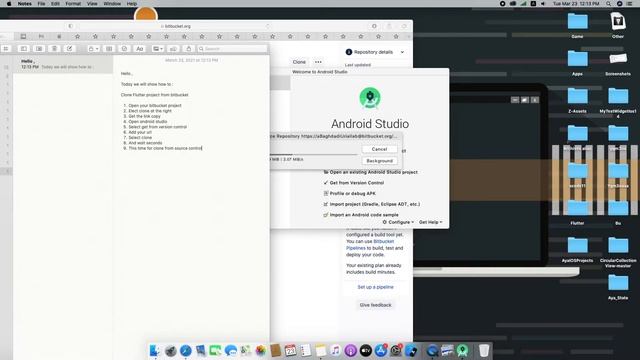The image size is (640, 360).
Task: Open the Format menu
Action: click(73, 4)
